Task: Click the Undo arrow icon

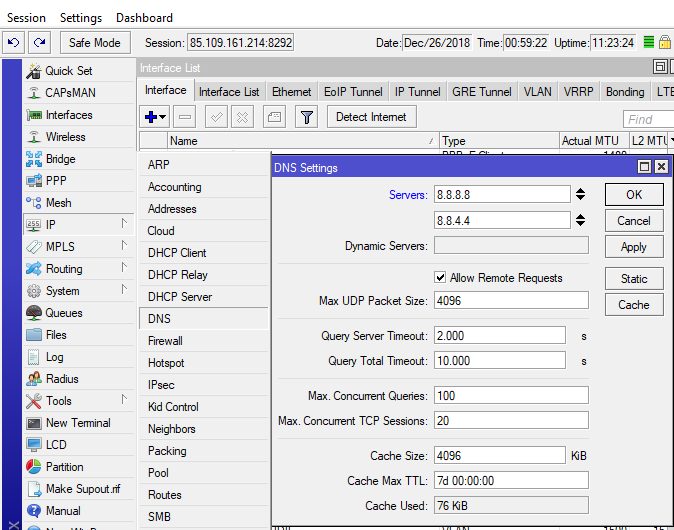Action: 13,43
